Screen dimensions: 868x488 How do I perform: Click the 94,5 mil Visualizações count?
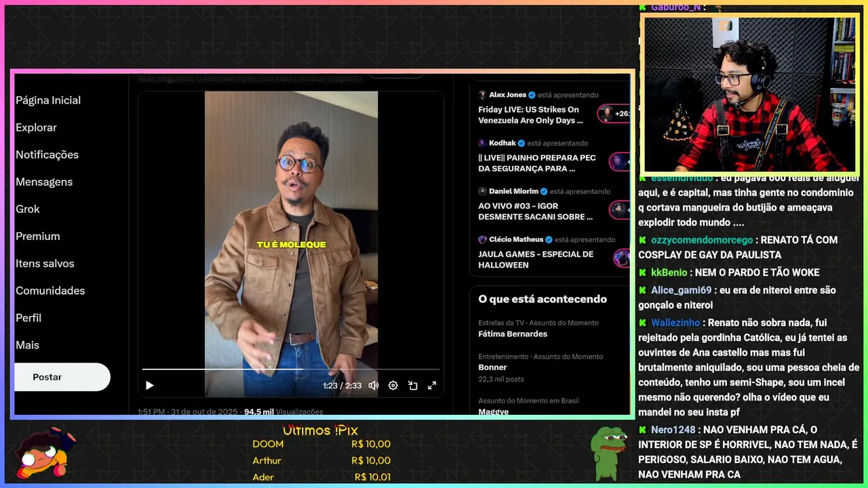click(283, 411)
